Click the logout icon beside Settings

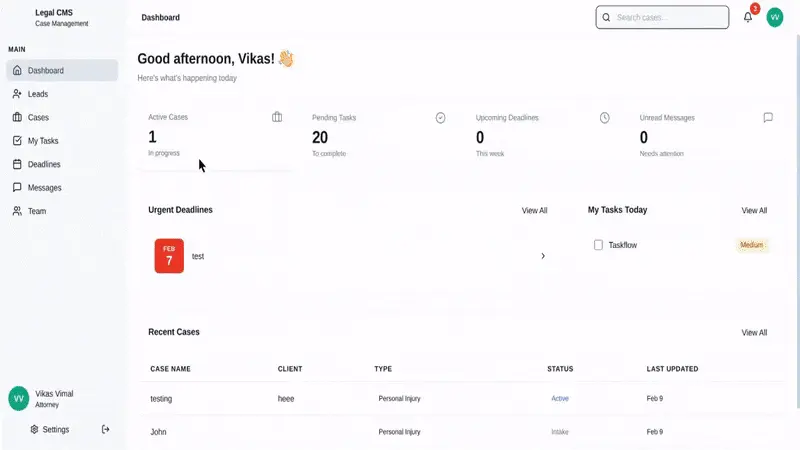[106, 429]
